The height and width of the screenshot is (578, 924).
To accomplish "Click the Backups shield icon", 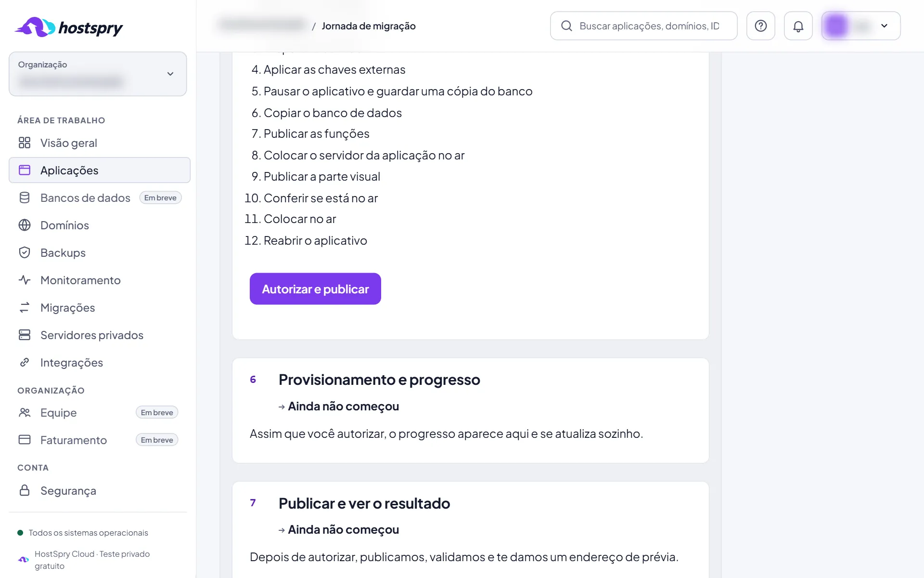I will [25, 252].
